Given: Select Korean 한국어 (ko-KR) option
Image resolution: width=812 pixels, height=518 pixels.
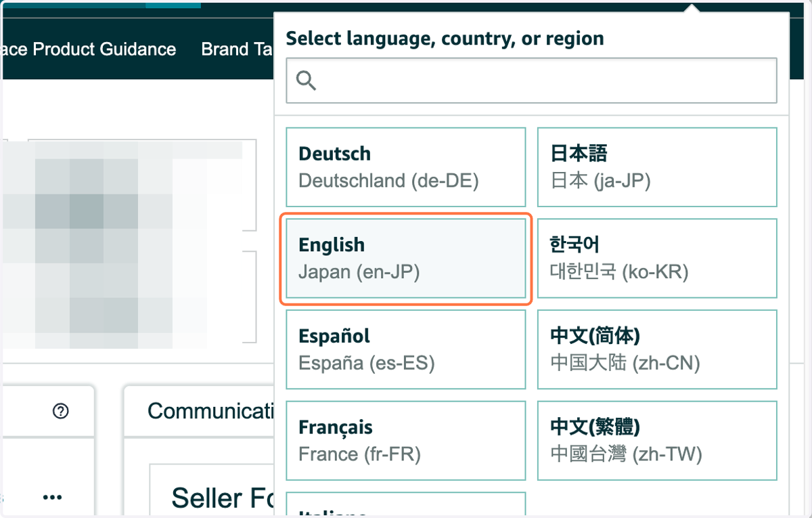Looking at the screenshot, I should pyautogui.click(x=657, y=259).
